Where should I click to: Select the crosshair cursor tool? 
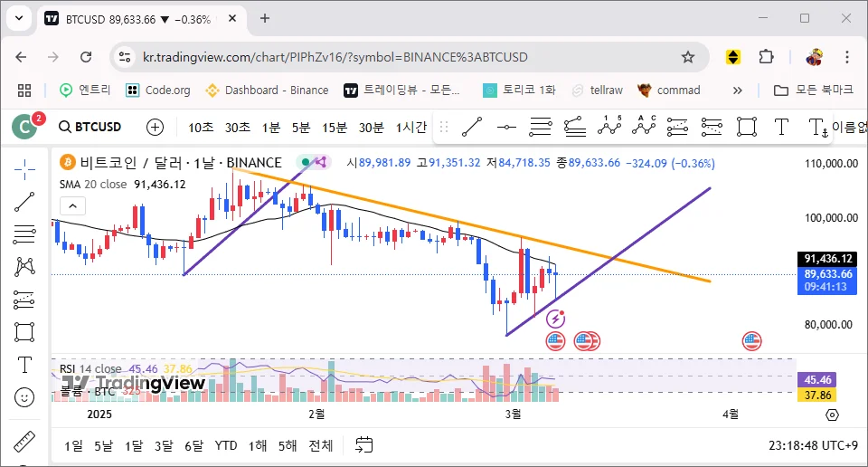(x=24, y=169)
